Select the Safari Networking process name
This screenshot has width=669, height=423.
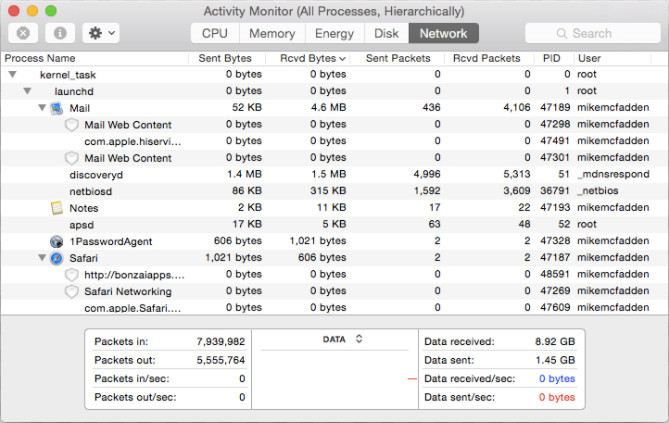tap(128, 292)
